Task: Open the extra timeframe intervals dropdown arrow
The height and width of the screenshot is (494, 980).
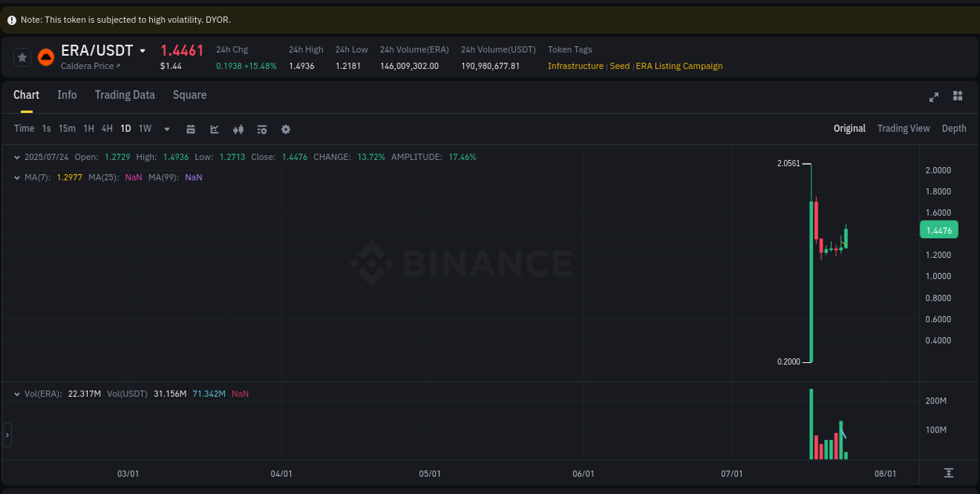Action: [x=166, y=129]
